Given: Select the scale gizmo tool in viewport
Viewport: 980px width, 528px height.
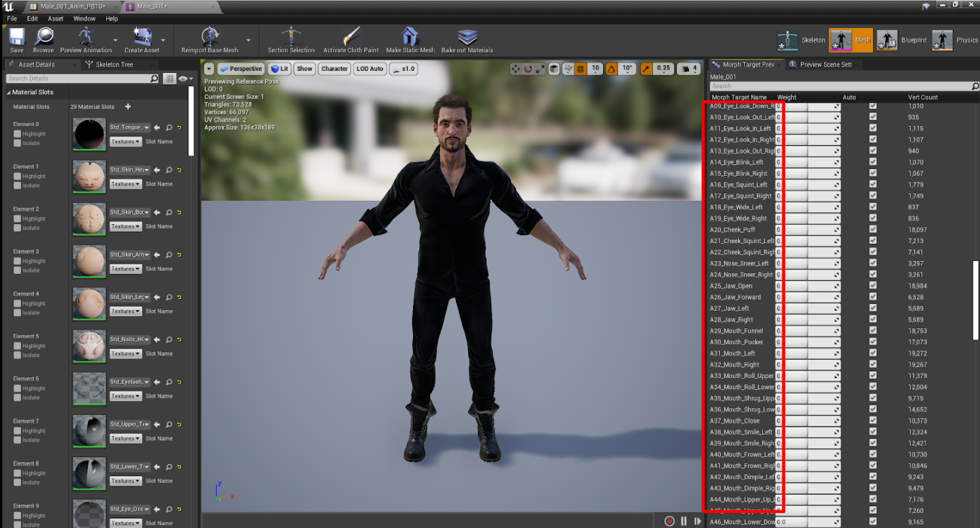Looking at the screenshot, I should tap(540, 69).
